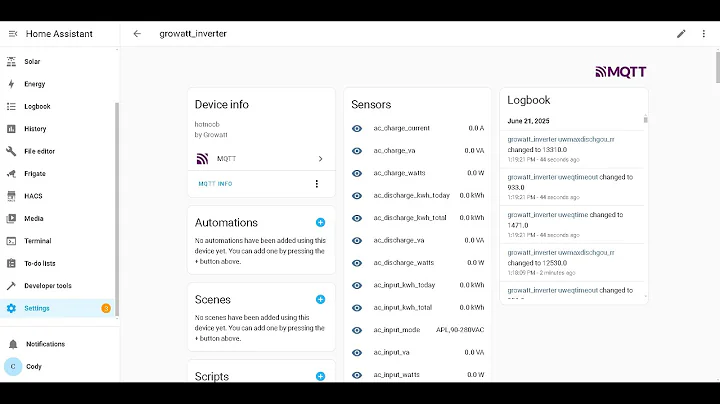Image resolution: width=720 pixels, height=404 pixels.
Task: Open the Settings gear icon
Action: pyautogui.click(x=11, y=309)
